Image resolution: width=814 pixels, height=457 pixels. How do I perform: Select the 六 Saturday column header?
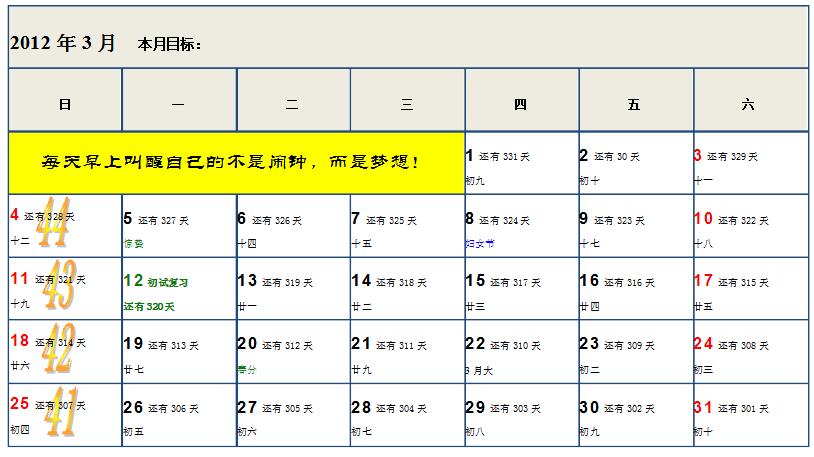[x=749, y=104]
